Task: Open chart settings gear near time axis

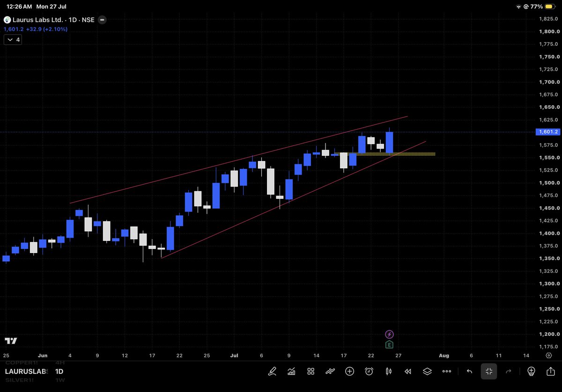Action: pos(548,356)
